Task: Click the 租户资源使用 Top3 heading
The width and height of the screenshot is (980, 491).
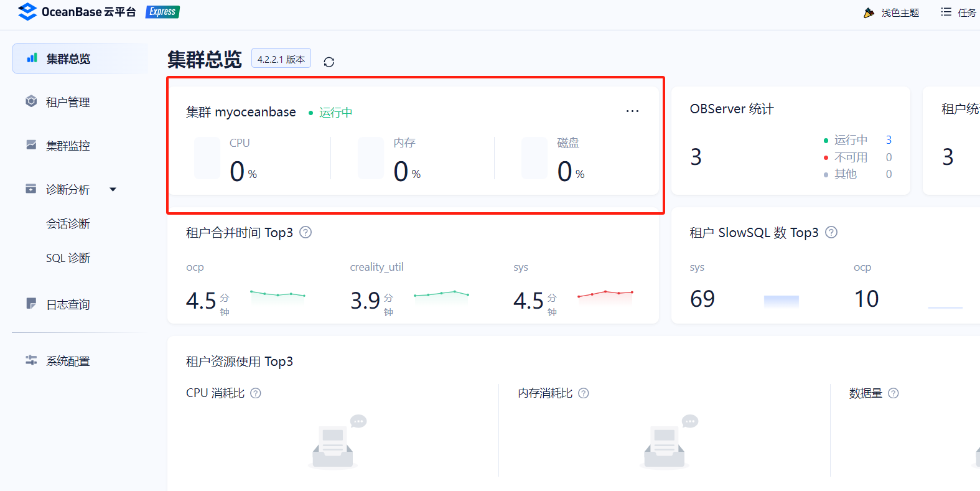Action: tap(240, 362)
